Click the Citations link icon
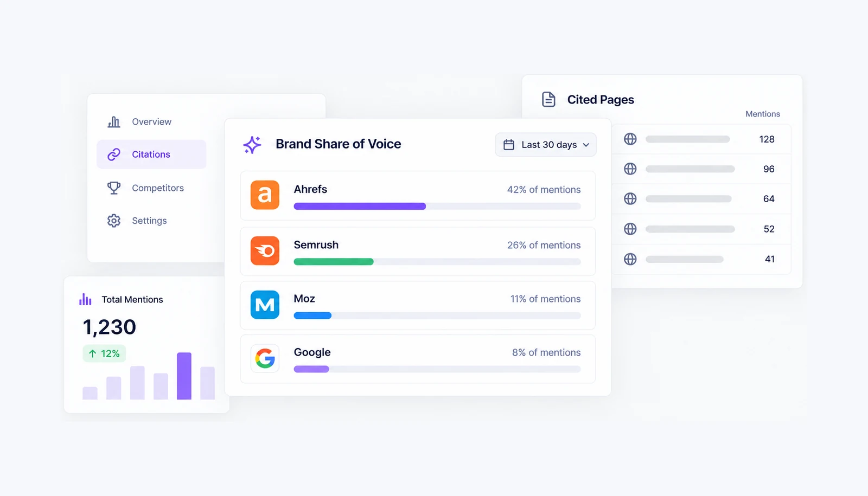 point(114,154)
